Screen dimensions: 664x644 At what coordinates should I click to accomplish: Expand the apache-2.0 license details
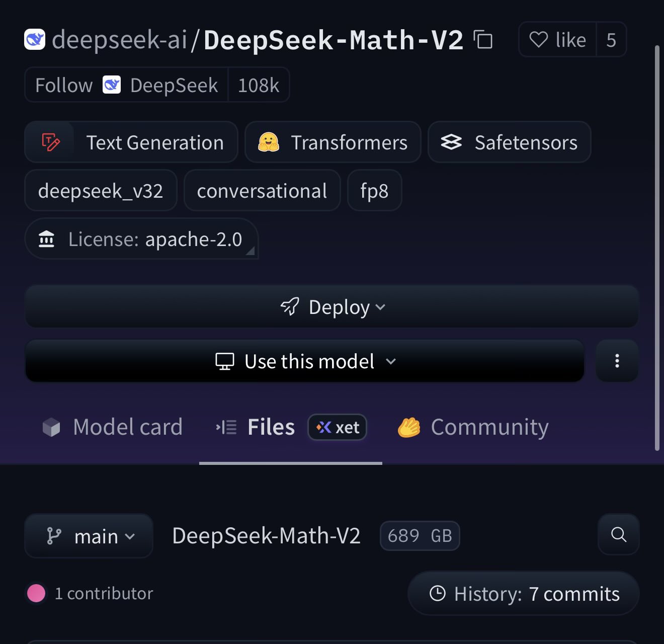(x=141, y=239)
